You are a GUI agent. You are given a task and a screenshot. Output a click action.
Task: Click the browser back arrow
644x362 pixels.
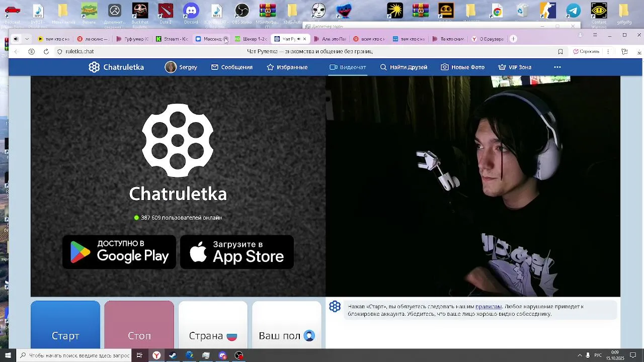(16, 52)
